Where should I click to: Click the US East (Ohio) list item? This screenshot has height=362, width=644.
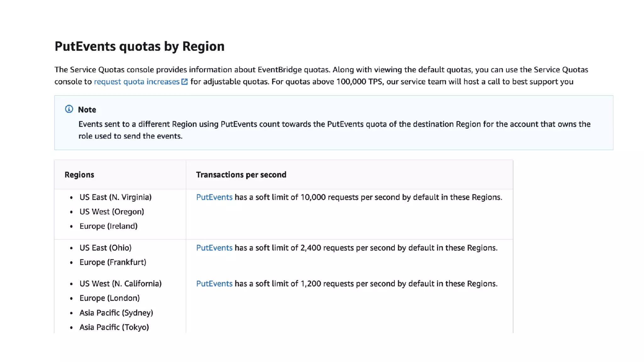105,248
